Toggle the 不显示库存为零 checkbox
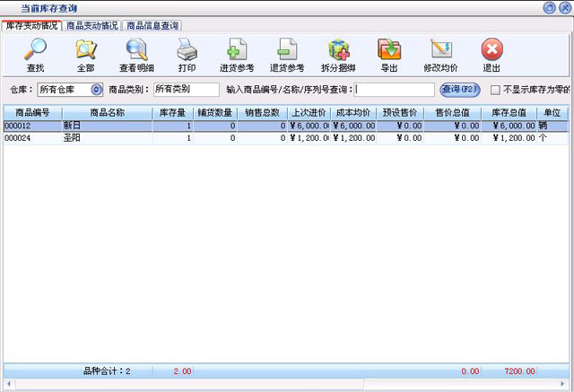This screenshot has width=574, height=392. [x=495, y=90]
